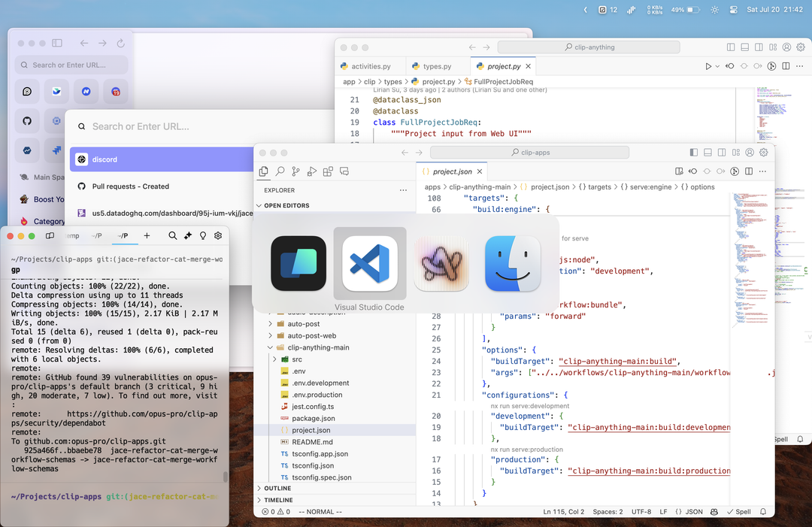Click the terminal window scrollbar thumb

tap(225, 477)
